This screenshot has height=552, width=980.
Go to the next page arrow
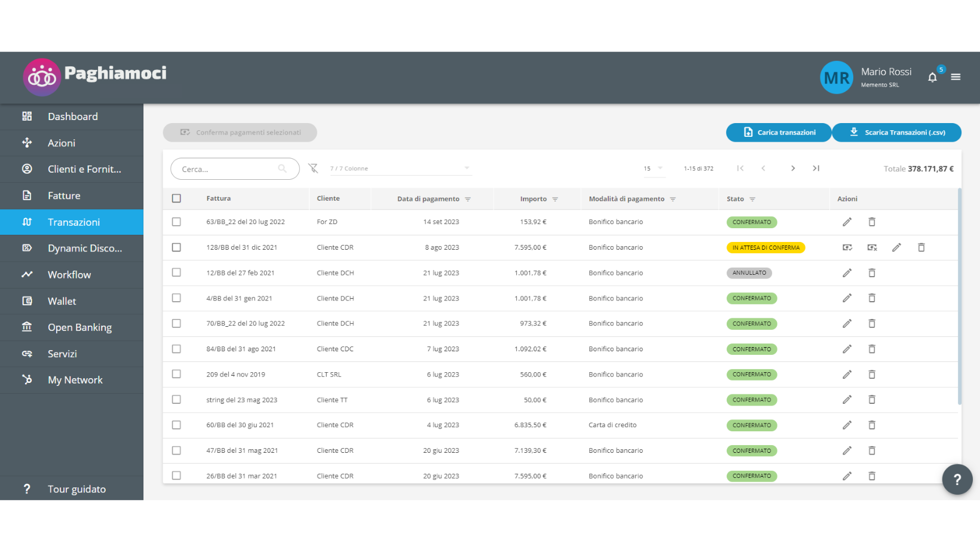point(793,168)
